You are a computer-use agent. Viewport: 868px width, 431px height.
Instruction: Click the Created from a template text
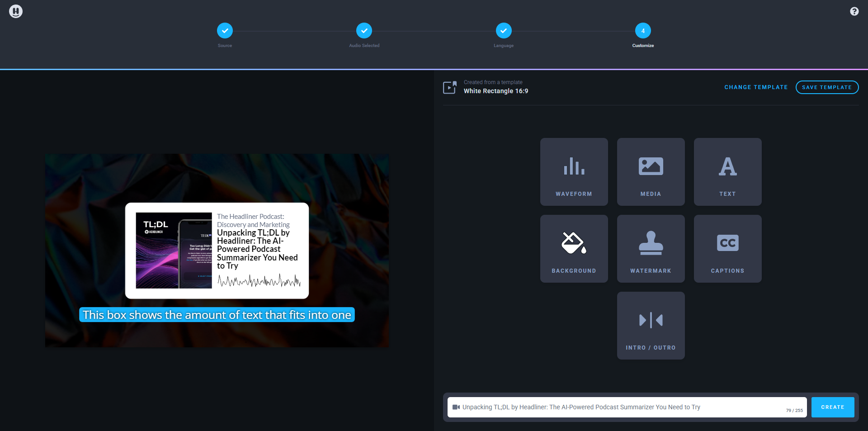click(x=493, y=82)
